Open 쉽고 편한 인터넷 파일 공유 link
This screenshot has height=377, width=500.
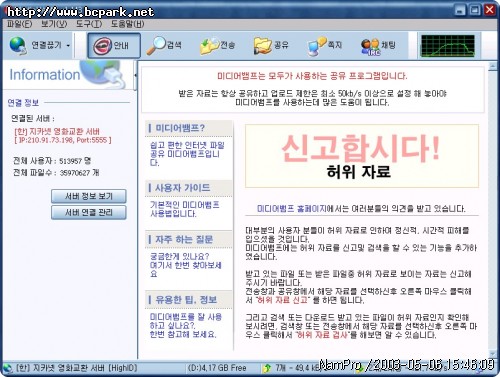187,154
